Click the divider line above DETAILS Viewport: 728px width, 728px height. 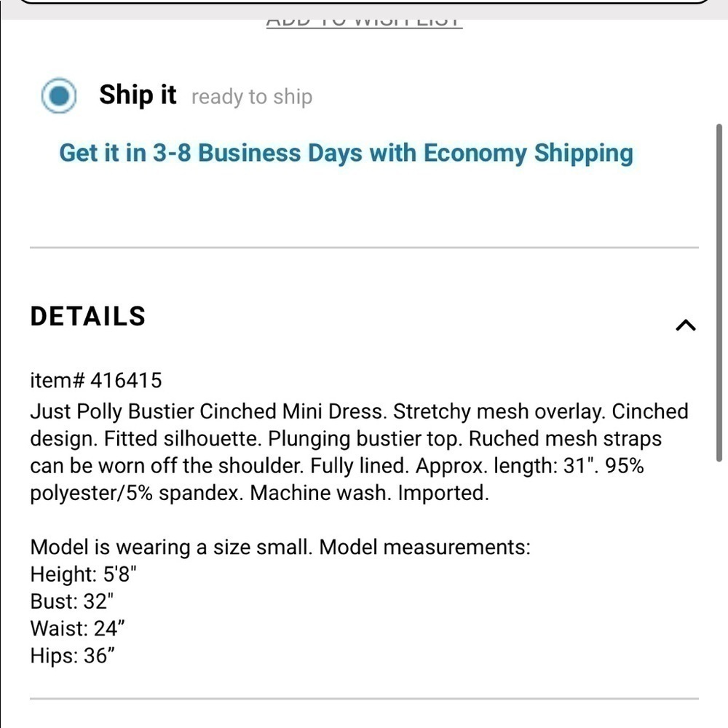pyautogui.click(x=364, y=248)
